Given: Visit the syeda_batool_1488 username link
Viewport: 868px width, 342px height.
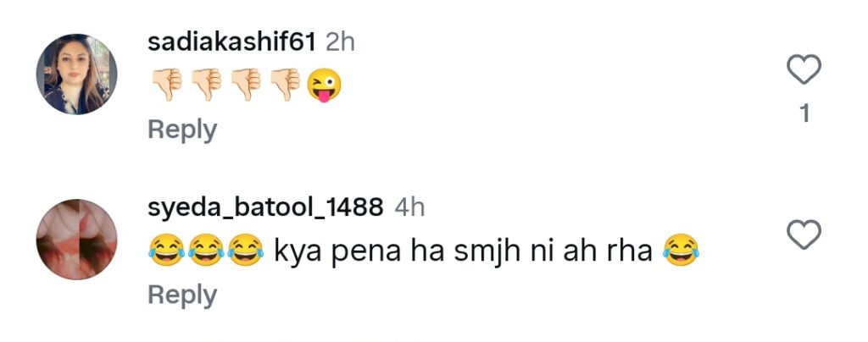Looking at the screenshot, I should 265,207.
